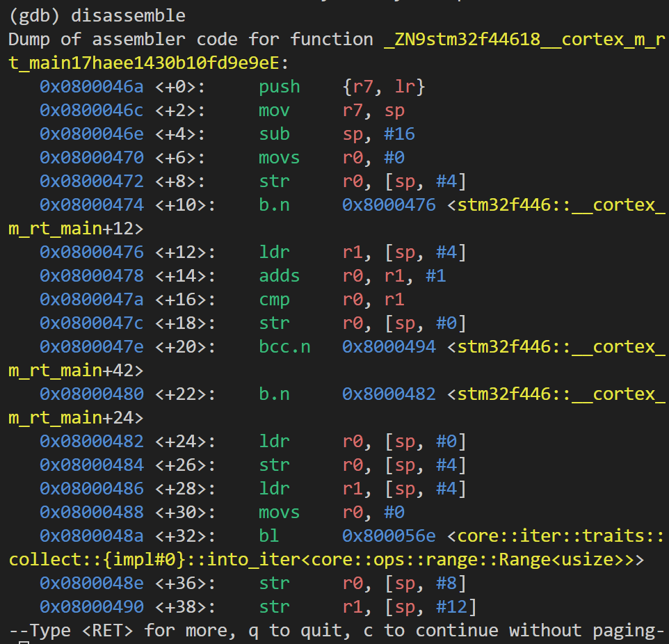The width and height of the screenshot is (669, 644).
Task: Click the 'adds' instruction mnemonic
Action: coord(280,275)
